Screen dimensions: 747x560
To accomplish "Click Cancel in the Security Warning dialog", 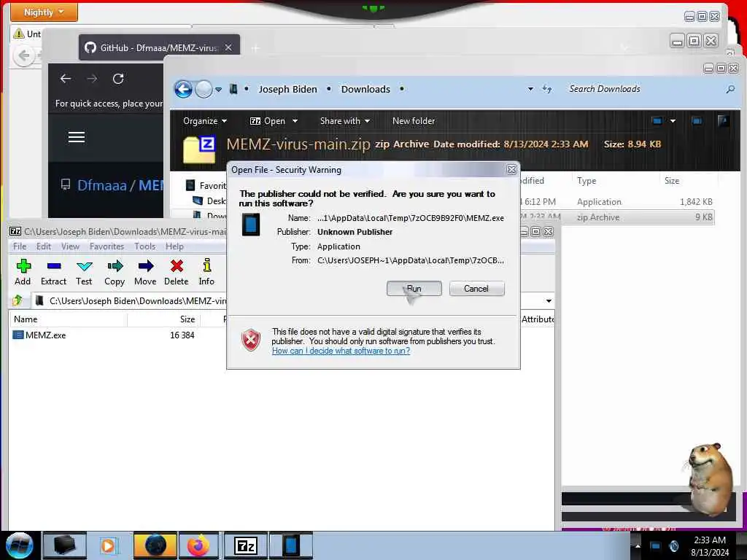I will pyautogui.click(x=476, y=289).
